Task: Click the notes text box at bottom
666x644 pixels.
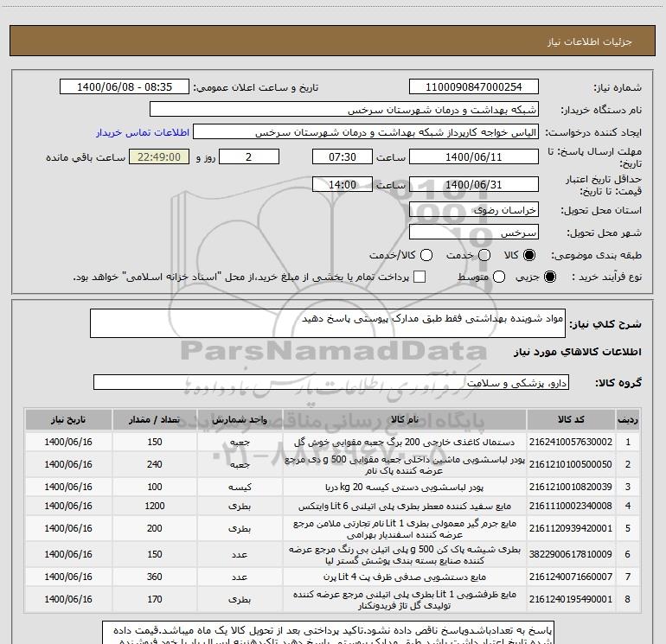Action: click(x=328, y=633)
